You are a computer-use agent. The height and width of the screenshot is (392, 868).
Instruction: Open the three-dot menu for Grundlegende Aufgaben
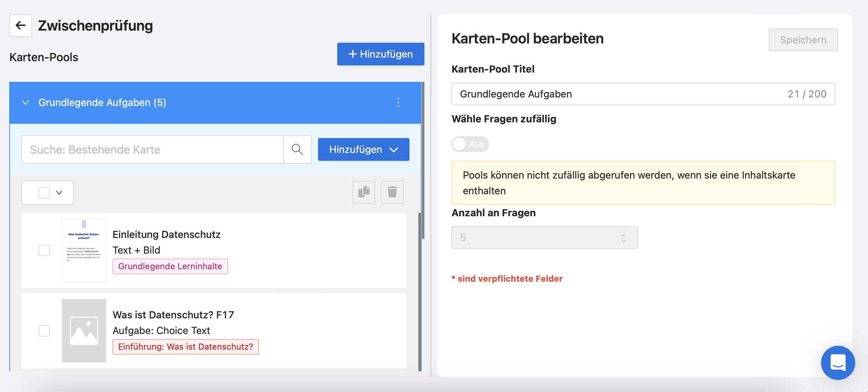point(398,103)
